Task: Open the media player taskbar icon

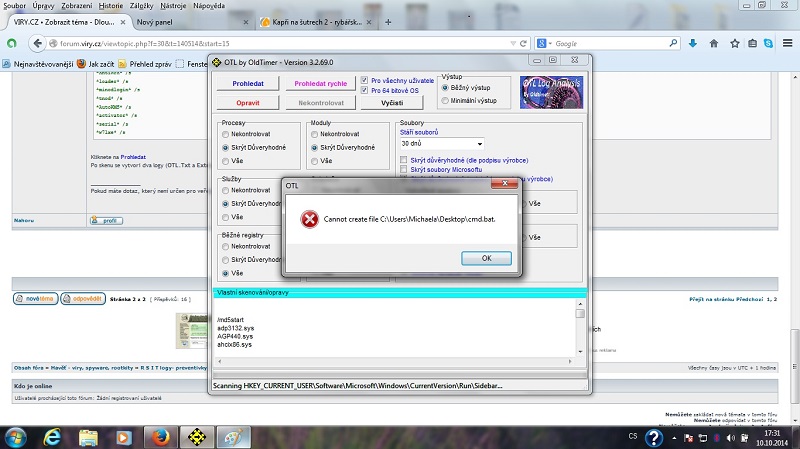Action: tap(123, 438)
